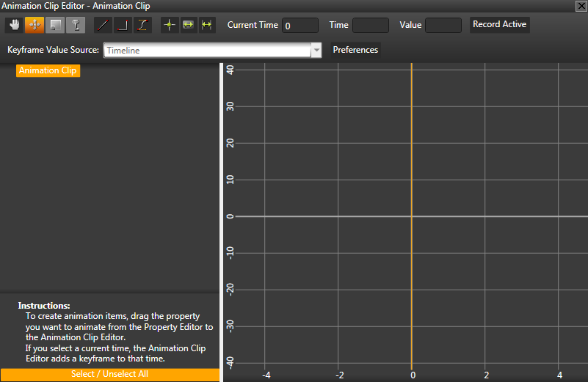Click the fourth gray key-shaped tool icon
This screenshot has height=382, width=588.
coord(76,25)
